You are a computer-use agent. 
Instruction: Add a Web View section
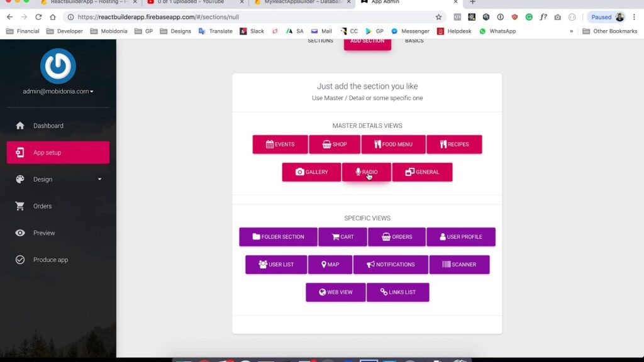[x=336, y=292]
